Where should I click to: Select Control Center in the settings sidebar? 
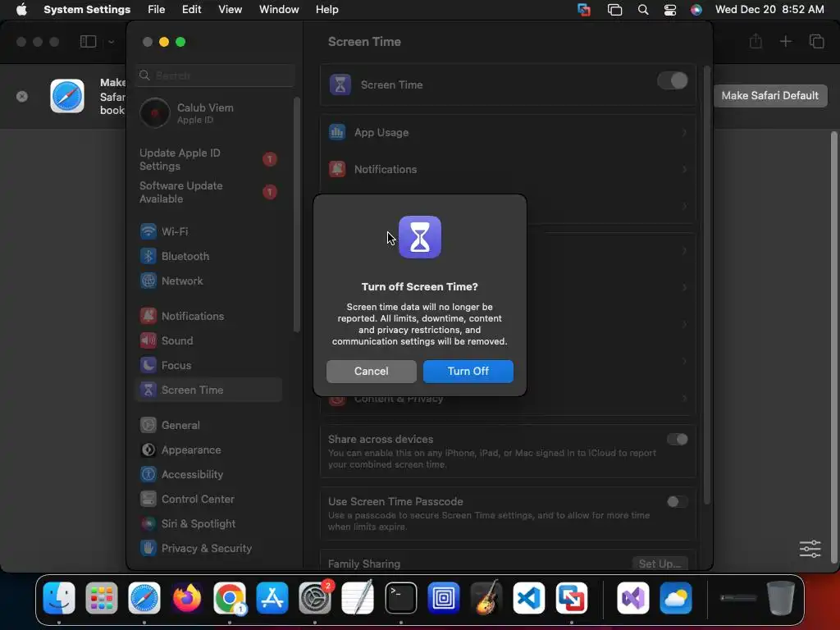click(x=209, y=500)
